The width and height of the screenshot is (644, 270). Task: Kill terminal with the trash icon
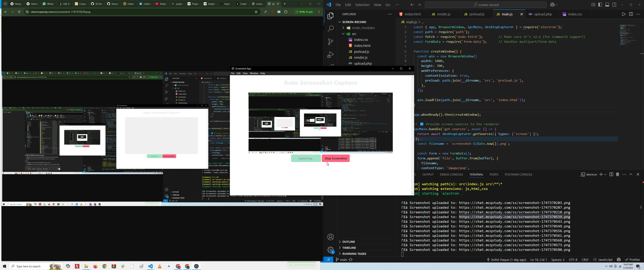click(617, 174)
